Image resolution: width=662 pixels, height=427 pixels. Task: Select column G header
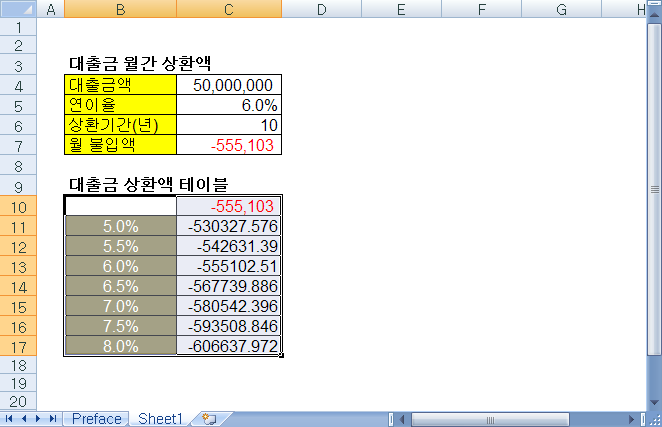(x=561, y=8)
